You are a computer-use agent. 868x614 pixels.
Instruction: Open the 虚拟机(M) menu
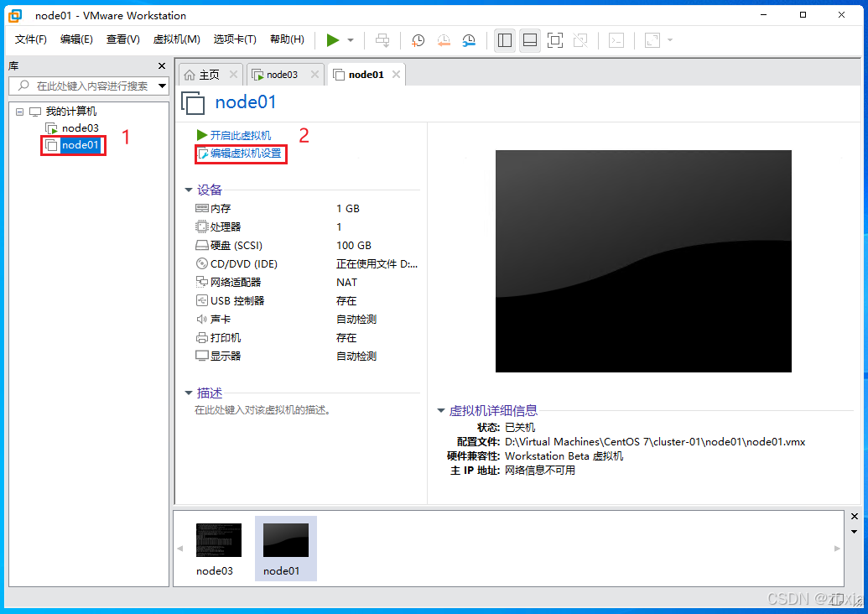pos(177,39)
